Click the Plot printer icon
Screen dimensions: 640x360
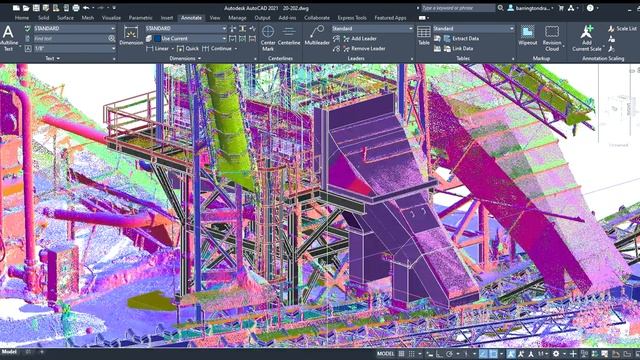point(76,8)
